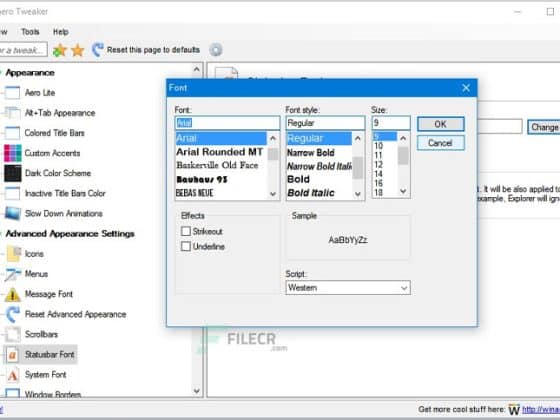Click the Menus icon in tree
Image resolution: width=560 pixels, height=420 pixels.
13,274
